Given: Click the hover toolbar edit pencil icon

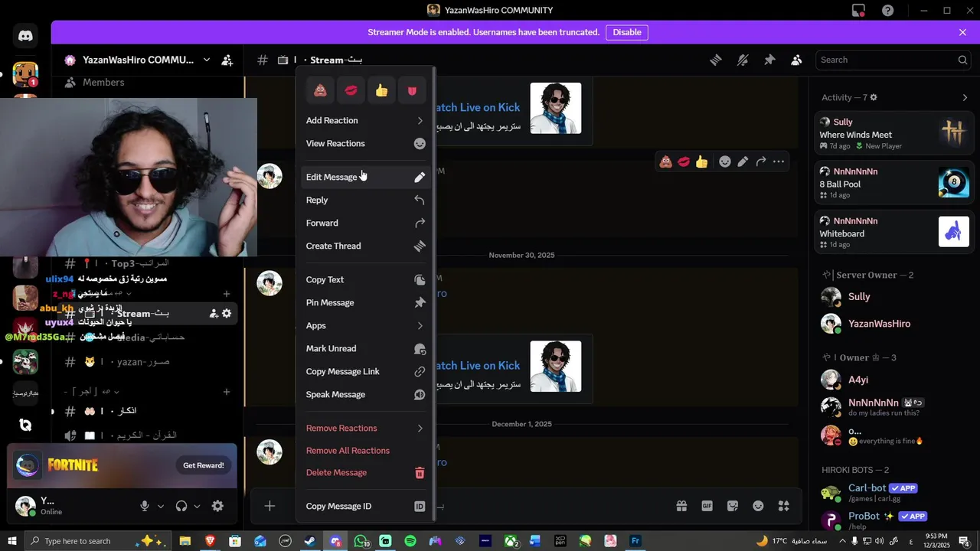Looking at the screenshot, I should pos(743,161).
